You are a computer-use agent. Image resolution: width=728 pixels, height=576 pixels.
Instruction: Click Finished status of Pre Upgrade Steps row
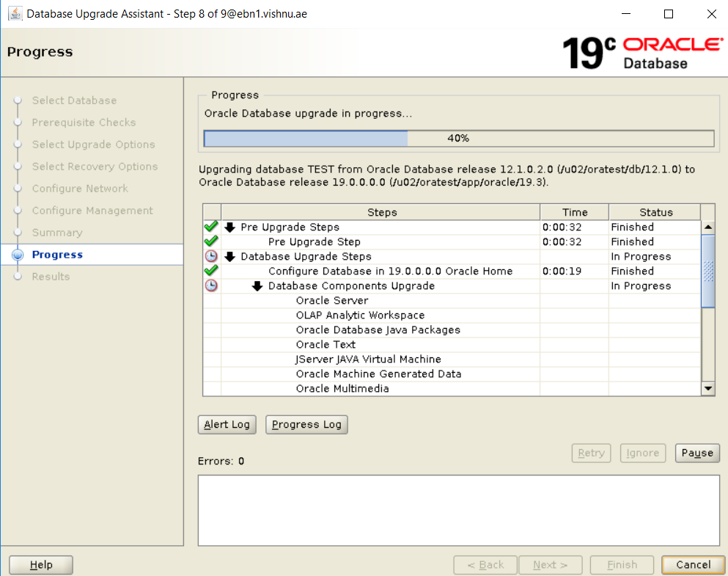click(633, 227)
